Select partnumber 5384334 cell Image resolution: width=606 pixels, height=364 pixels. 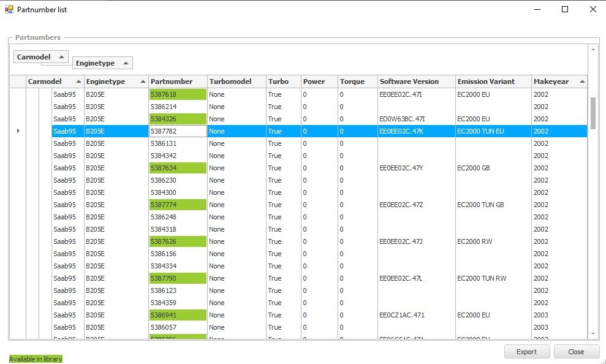(178, 266)
